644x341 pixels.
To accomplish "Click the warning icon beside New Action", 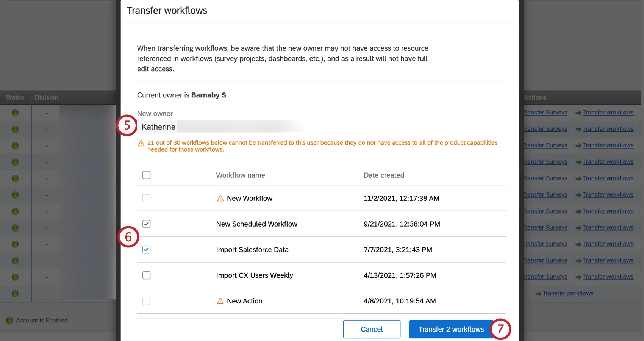I will (x=220, y=301).
